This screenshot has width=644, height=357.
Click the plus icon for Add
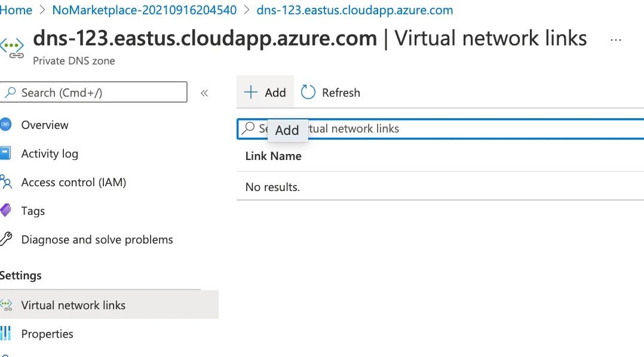(250, 93)
